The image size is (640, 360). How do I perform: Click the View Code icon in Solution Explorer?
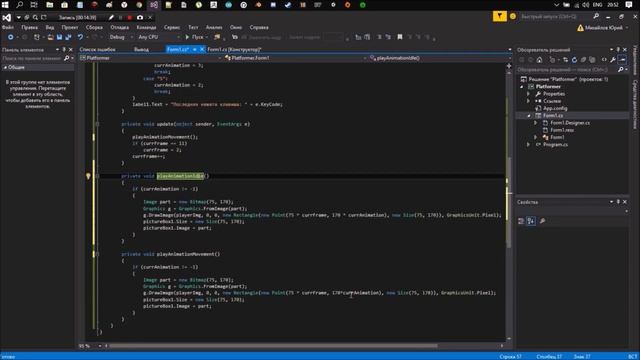[x=604, y=60]
